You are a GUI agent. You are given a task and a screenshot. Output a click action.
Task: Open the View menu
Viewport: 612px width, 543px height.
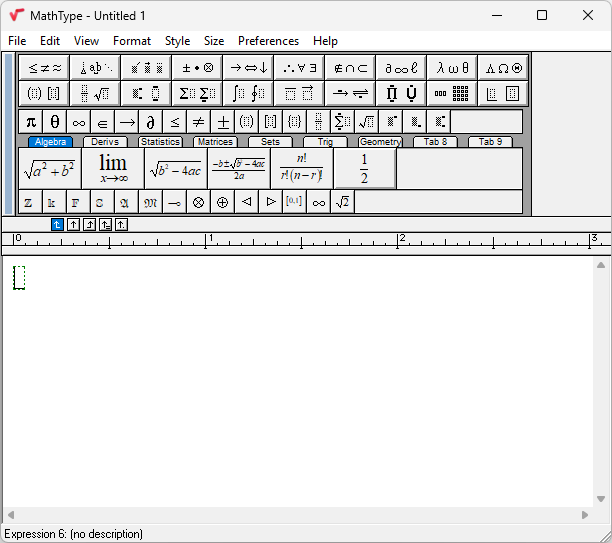point(86,41)
